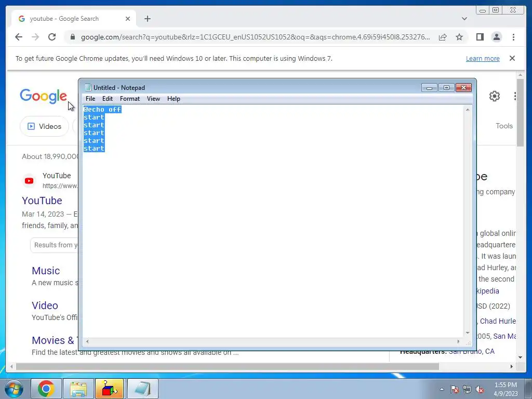Click YouTube red favicon in result
The height and width of the screenshot is (399, 532).
pos(29,181)
